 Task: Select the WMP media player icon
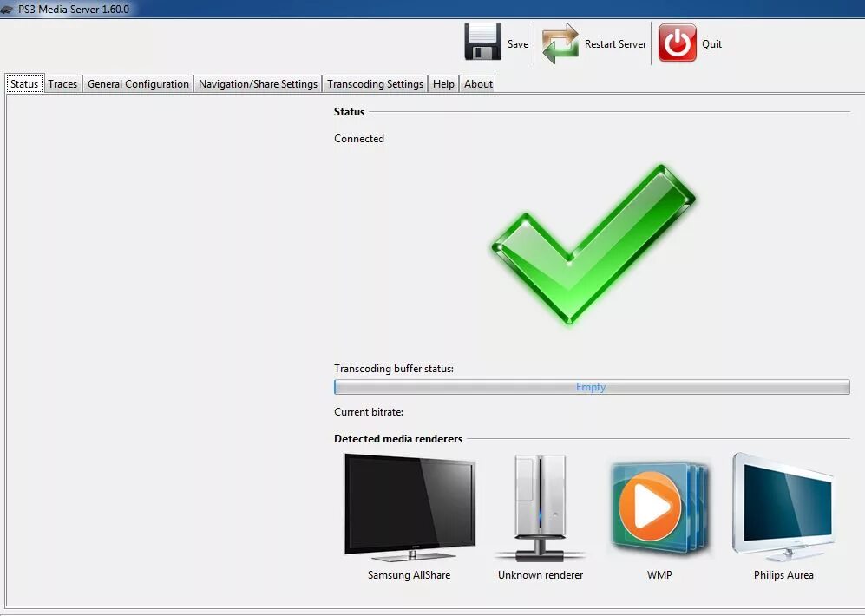click(x=659, y=508)
